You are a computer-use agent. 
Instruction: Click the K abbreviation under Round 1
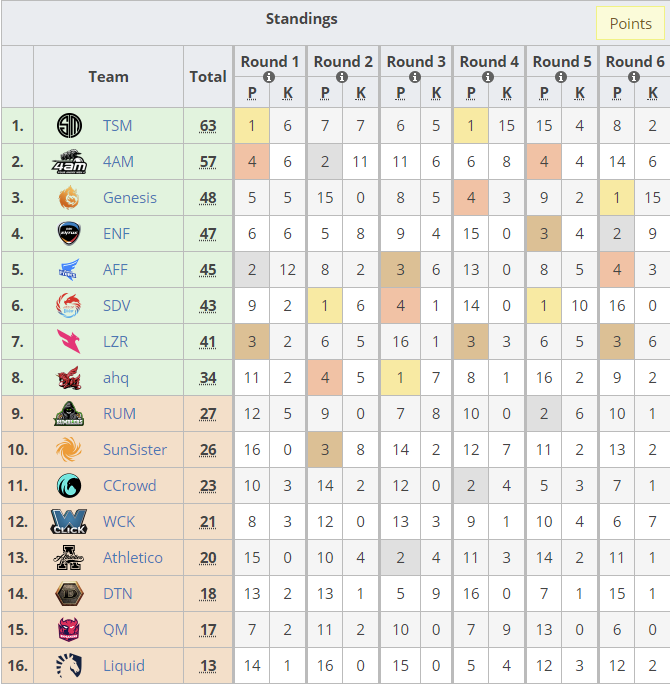(x=287, y=93)
